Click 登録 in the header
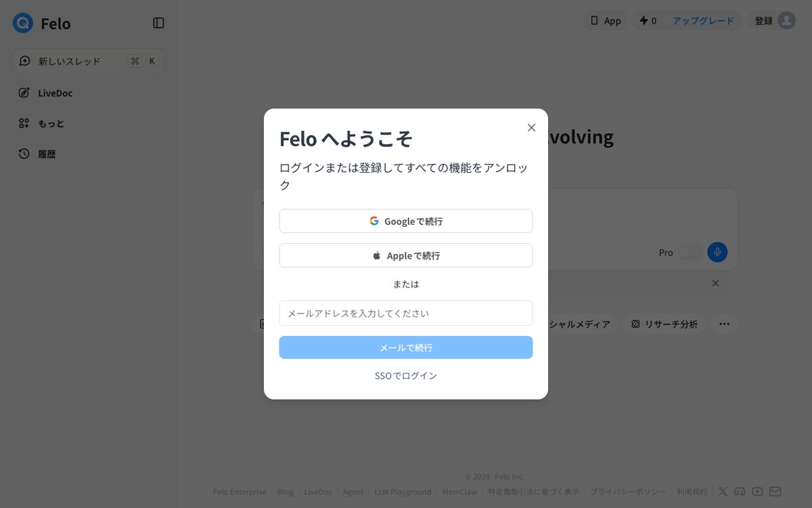The width and height of the screenshot is (812, 508). [764, 20]
